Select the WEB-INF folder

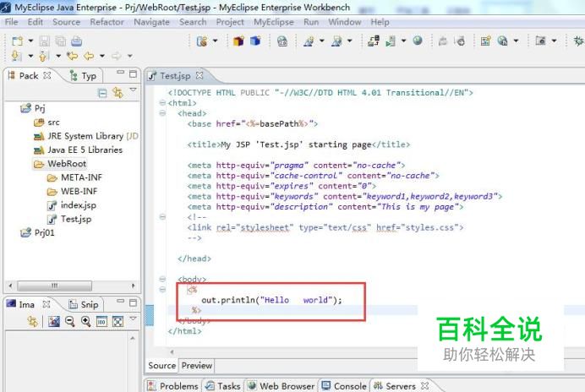coord(72,191)
